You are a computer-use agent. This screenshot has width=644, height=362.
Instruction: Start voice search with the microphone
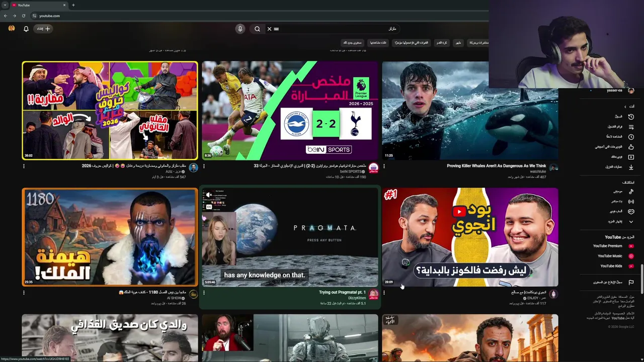[x=240, y=29]
